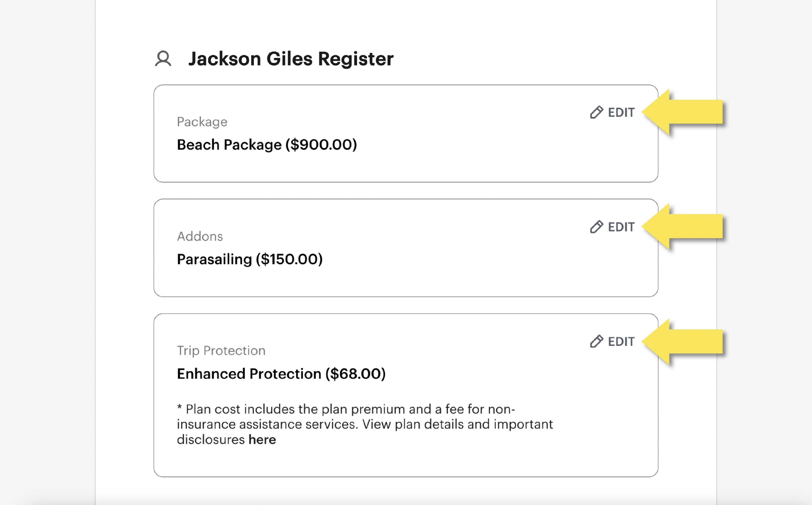812x505 pixels.
Task: Click the user profile icon beside Jackson Giles Register
Action: point(163,59)
